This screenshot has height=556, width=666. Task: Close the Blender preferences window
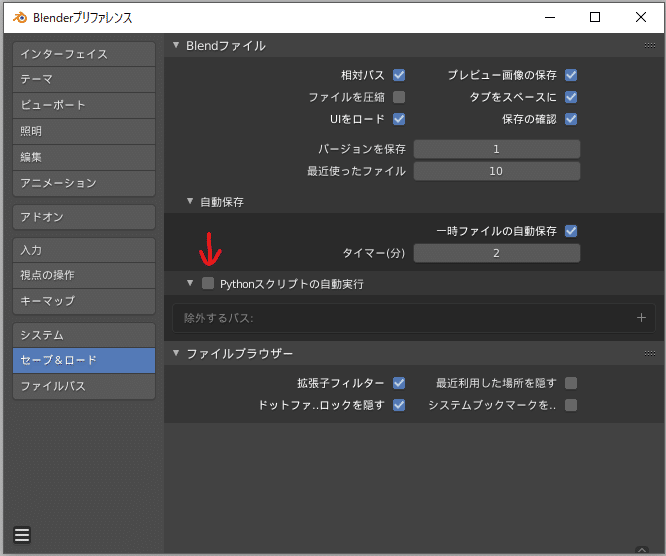click(x=641, y=17)
